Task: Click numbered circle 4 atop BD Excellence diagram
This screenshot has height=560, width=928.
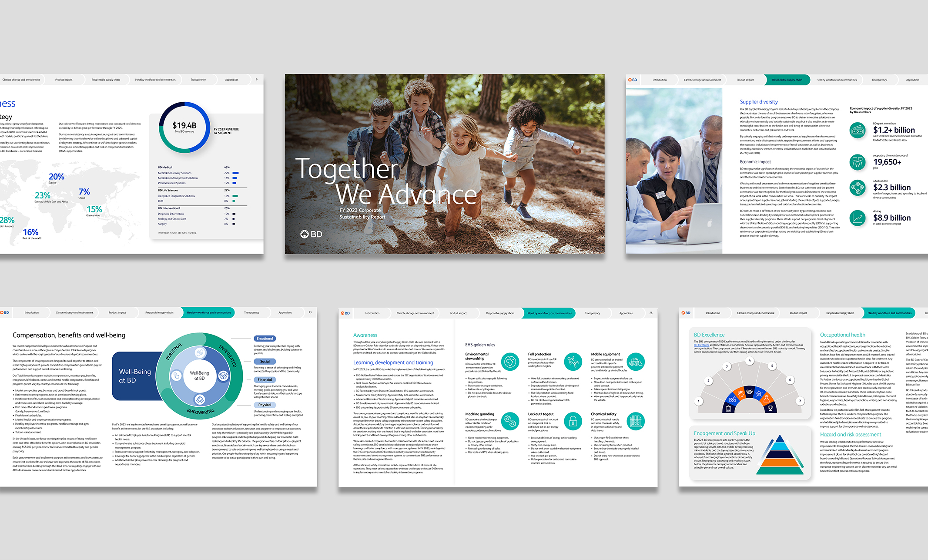Action: (749, 361)
